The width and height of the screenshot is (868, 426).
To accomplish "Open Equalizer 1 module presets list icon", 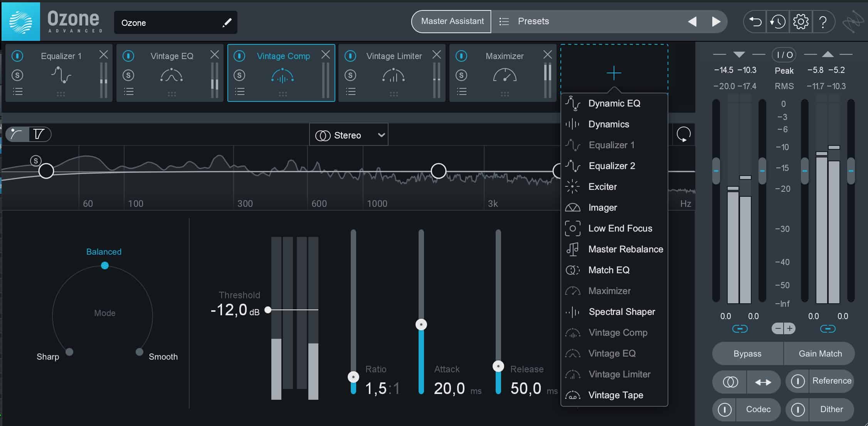I will pyautogui.click(x=18, y=92).
